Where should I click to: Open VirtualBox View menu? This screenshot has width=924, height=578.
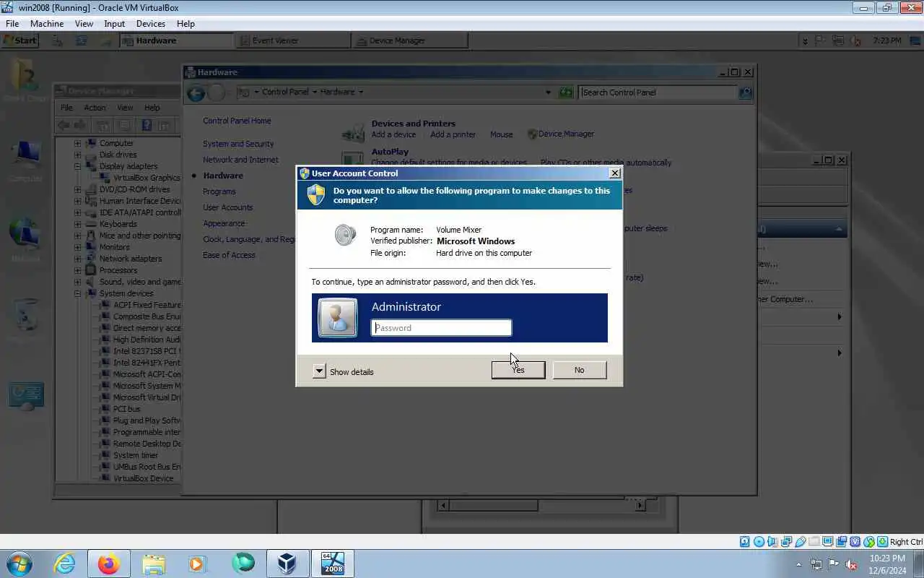(84, 24)
